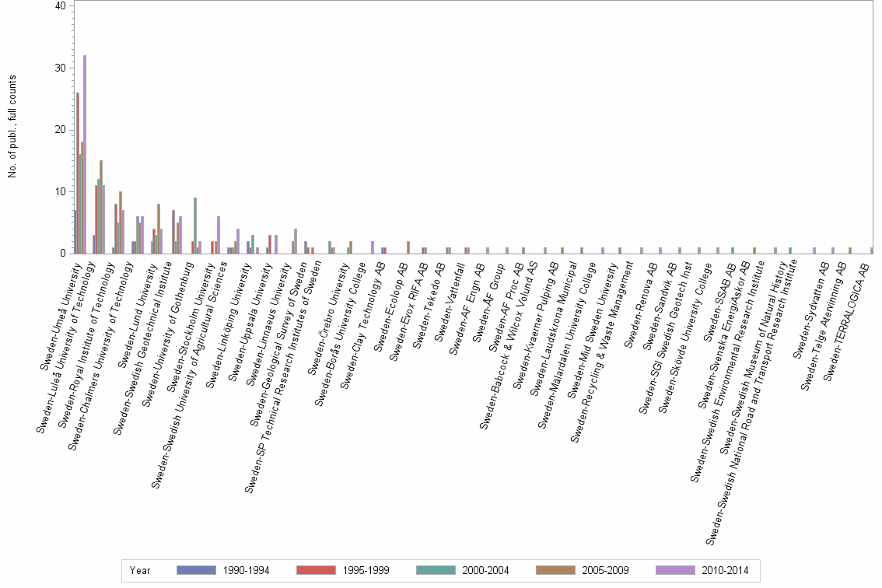Image resolution: width=882 pixels, height=588 pixels.
Task: Click the 2000-2004 legend color swatch
Action: [x=436, y=570]
